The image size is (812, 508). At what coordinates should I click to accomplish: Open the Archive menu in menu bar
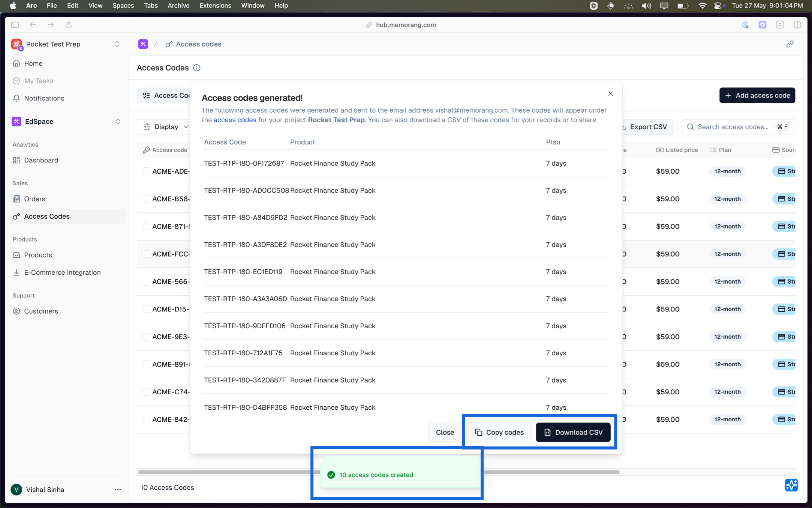[x=178, y=6]
